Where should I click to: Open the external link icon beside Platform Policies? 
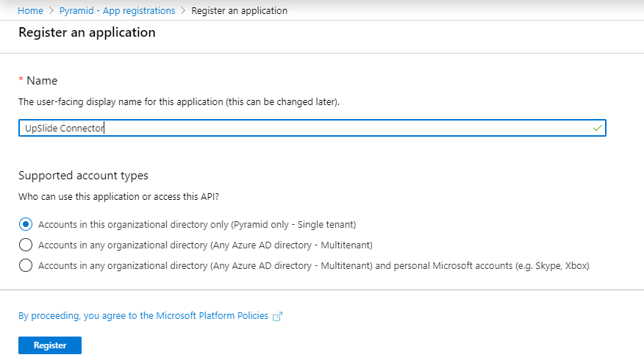[278, 316]
